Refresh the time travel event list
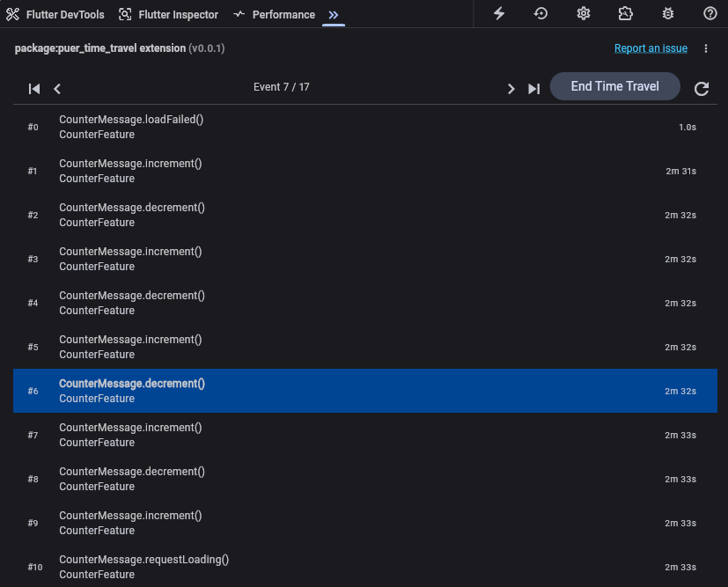The height and width of the screenshot is (587, 728). (701, 87)
